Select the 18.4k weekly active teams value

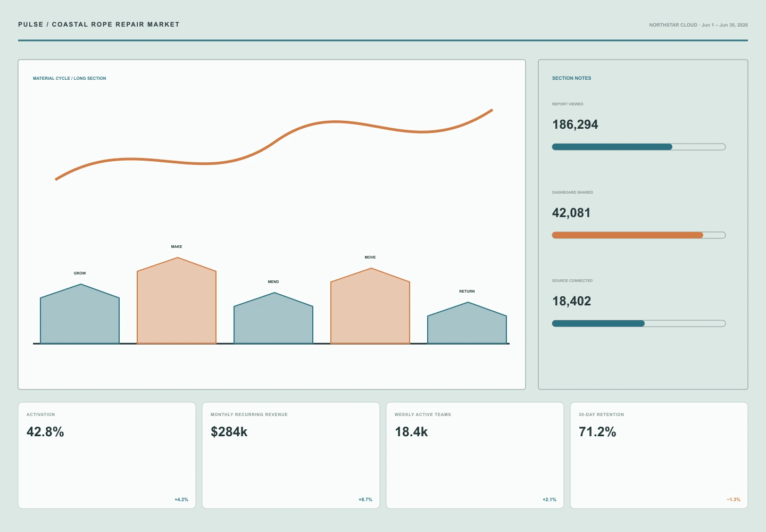coord(411,432)
